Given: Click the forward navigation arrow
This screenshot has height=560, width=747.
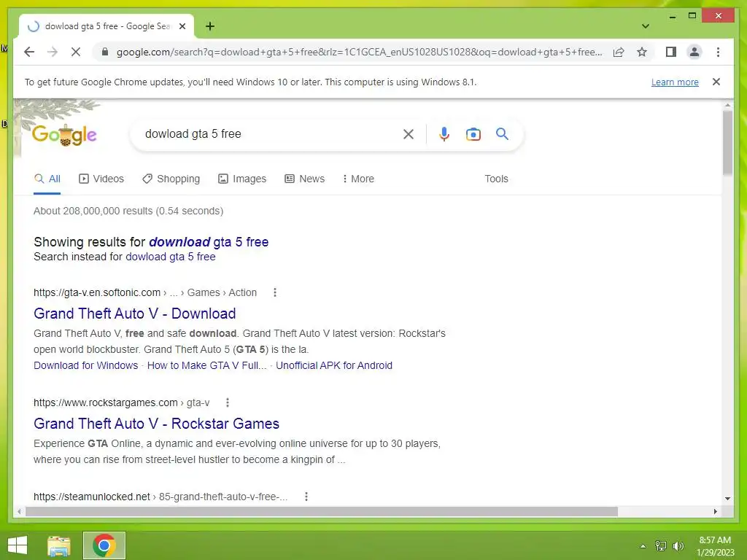Looking at the screenshot, I should 53,52.
